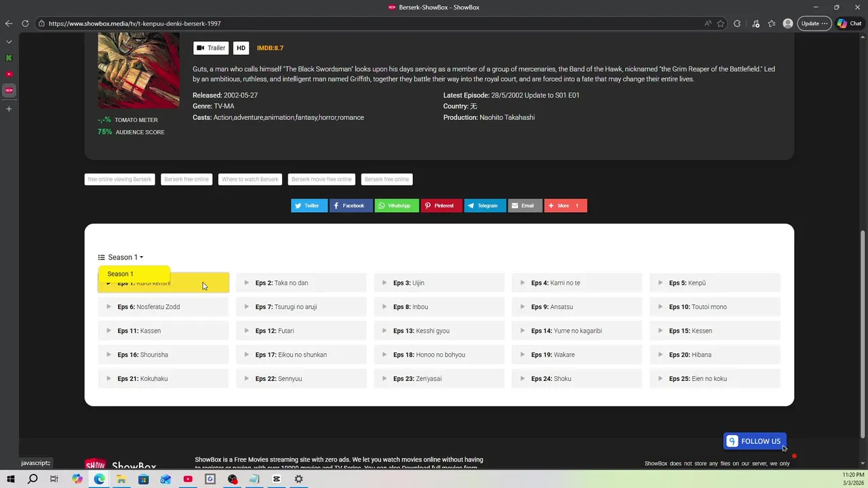Viewport: 868px width, 488px height.
Task: Play Eps 4: Kami no te
Action: 577,283
